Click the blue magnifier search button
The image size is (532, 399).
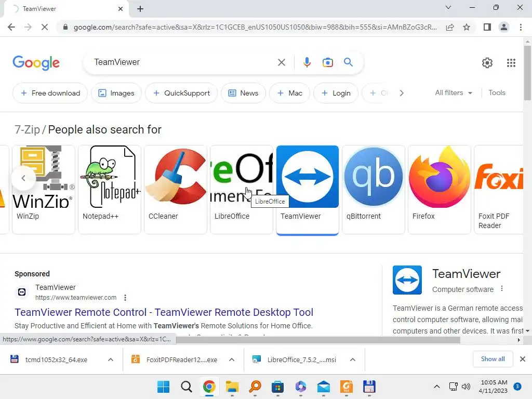click(348, 62)
